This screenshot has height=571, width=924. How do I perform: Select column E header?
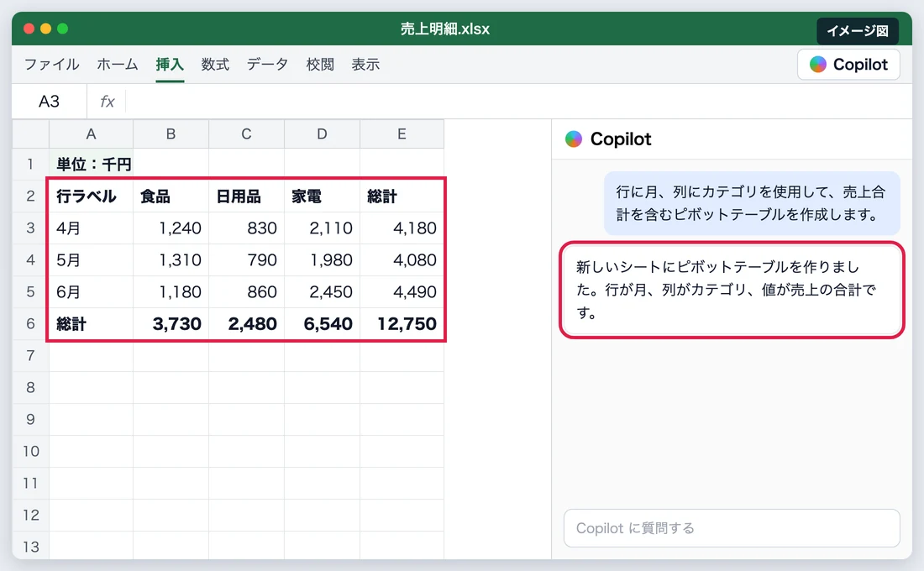(402, 134)
